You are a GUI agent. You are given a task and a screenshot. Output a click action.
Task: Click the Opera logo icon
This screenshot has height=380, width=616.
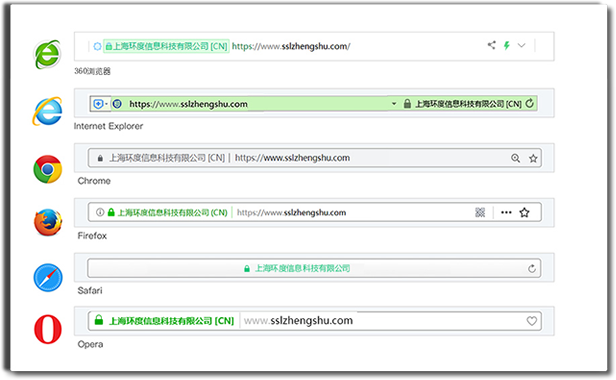click(48, 329)
